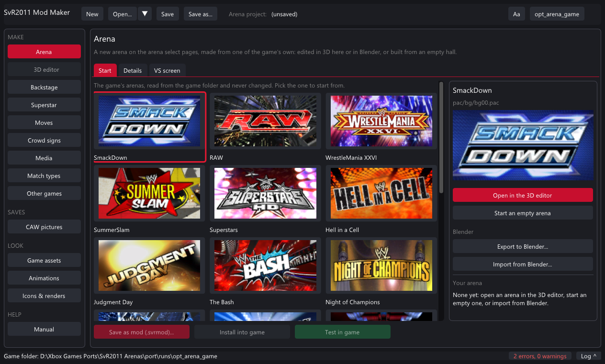Select the Hell in a Cell thumbnail

coord(381,193)
